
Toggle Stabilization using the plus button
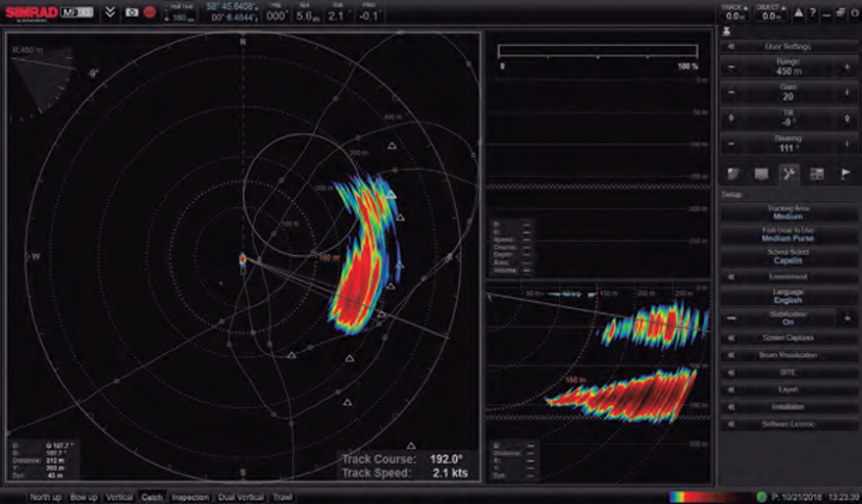pos(846,318)
